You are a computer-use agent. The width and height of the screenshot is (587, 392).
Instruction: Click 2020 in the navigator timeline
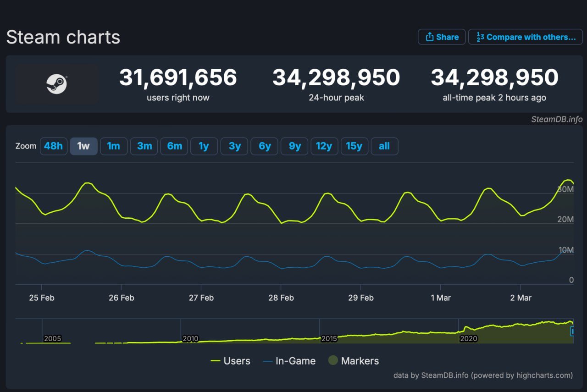click(x=468, y=339)
